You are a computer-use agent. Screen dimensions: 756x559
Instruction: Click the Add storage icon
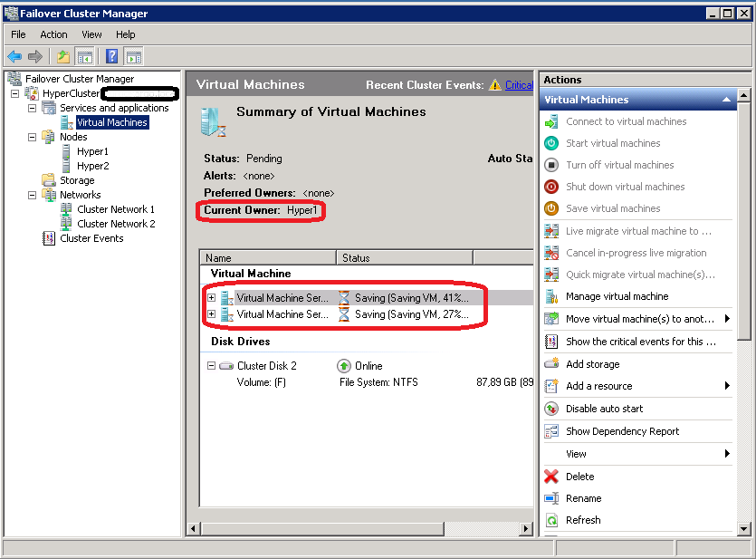pyautogui.click(x=551, y=364)
